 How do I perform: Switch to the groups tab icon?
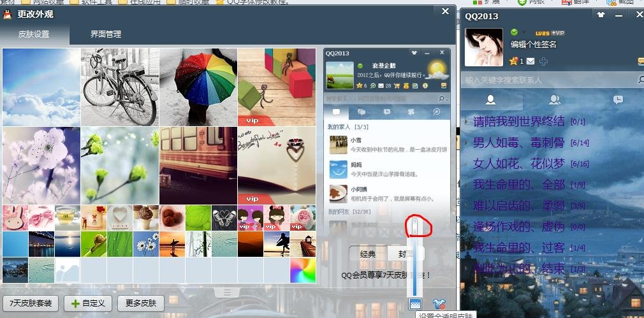(x=555, y=99)
